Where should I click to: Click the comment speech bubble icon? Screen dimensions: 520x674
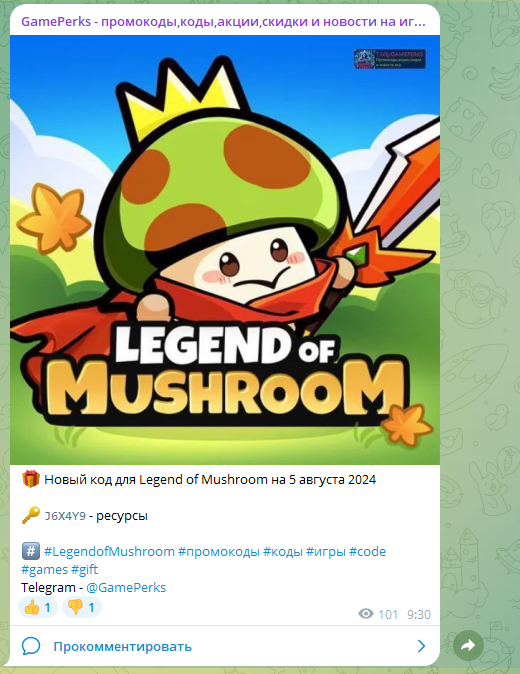pos(31,646)
